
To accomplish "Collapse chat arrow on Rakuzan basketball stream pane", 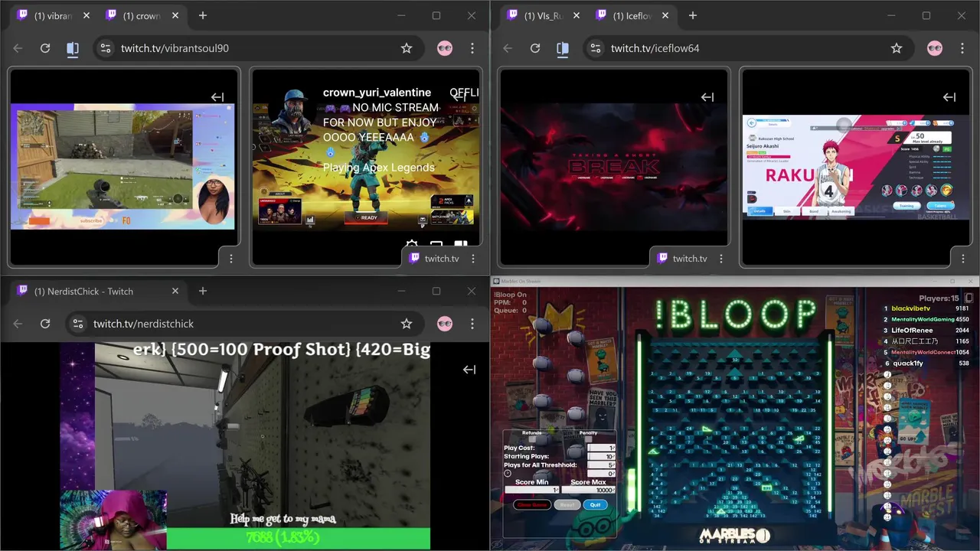I will point(949,97).
